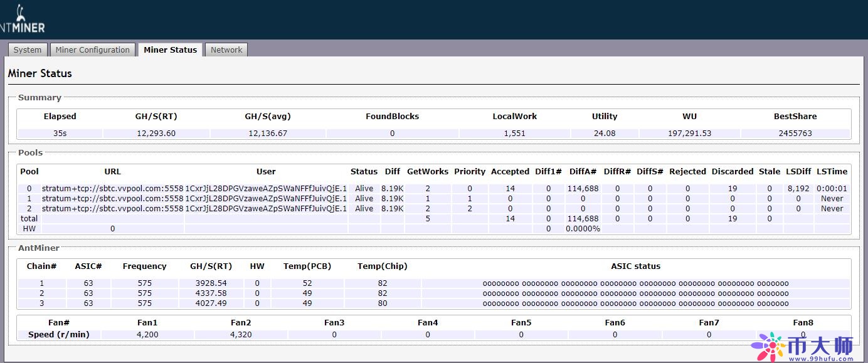Select the GH/S(RT) value 12,293.60
Image resolution: width=868 pixels, height=363 pixels.
(x=156, y=133)
